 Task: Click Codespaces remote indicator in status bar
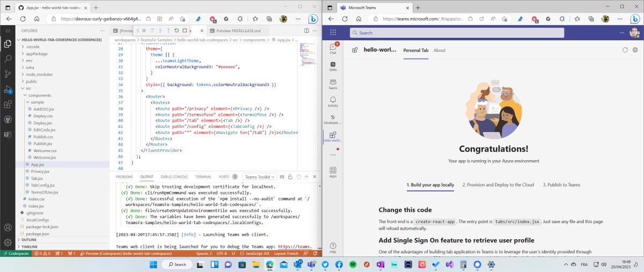pyautogui.click(x=16, y=253)
